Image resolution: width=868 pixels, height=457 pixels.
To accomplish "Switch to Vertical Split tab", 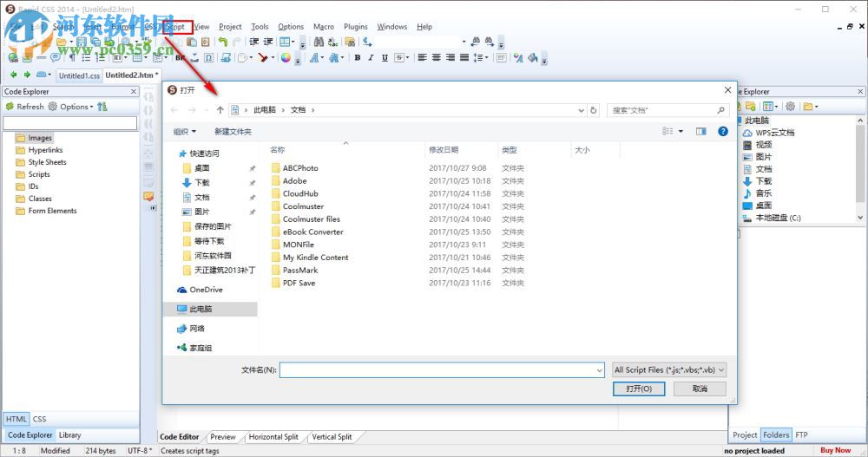I will 332,436.
